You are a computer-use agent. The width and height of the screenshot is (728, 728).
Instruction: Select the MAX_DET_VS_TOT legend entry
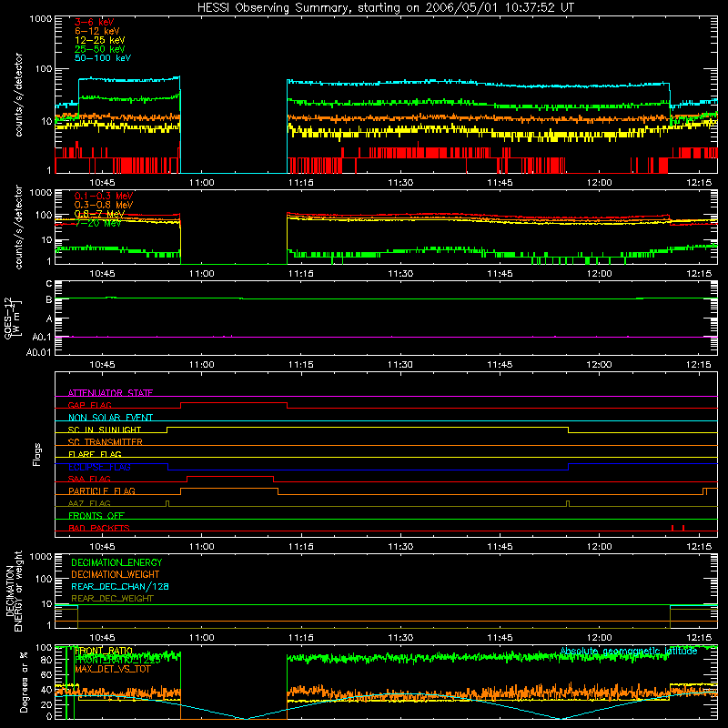pos(112,669)
